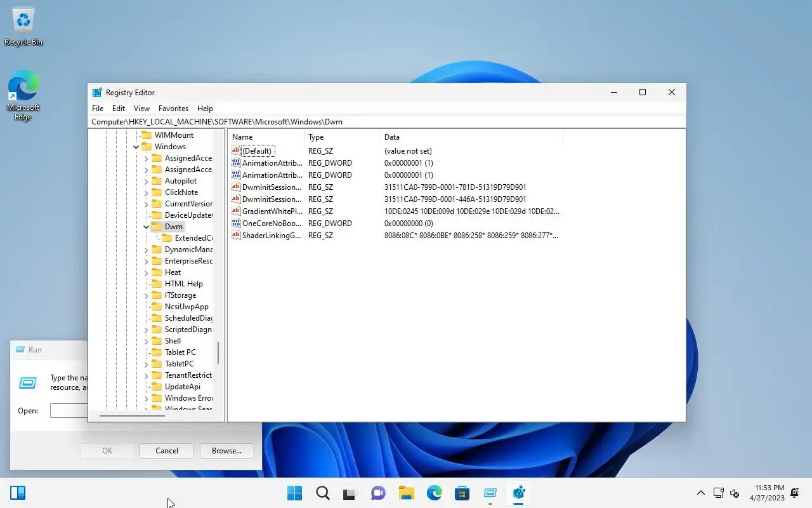This screenshot has height=508, width=812.
Task: Open the Favorites menu
Action: coord(173,109)
